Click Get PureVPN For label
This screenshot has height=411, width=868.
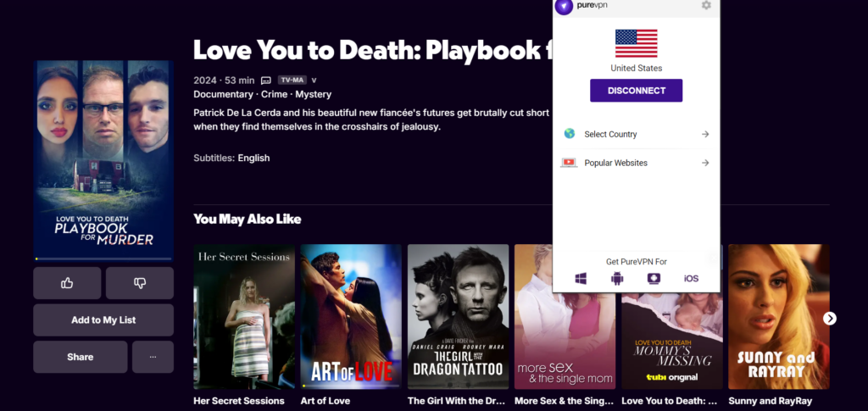coord(636,262)
